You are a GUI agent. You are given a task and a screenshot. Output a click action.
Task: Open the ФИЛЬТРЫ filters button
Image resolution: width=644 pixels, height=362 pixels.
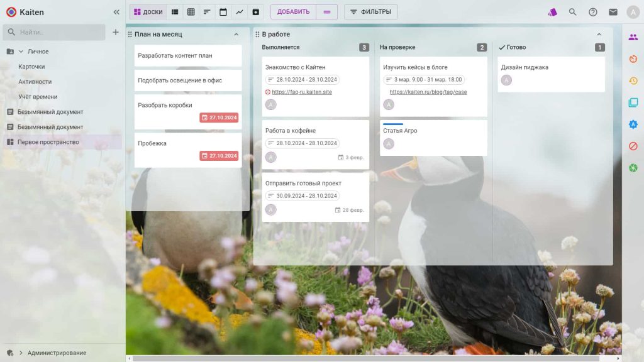point(371,12)
